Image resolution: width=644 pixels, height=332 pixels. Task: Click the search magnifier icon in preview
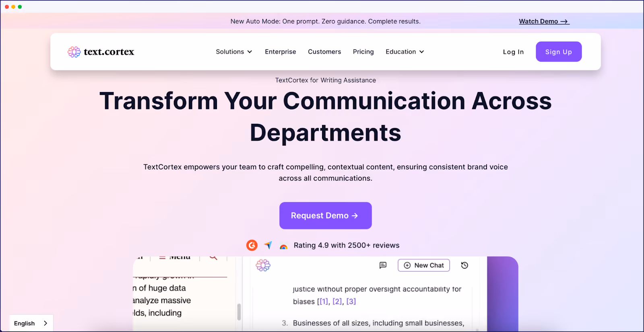pyautogui.click(x=213, y=257)
